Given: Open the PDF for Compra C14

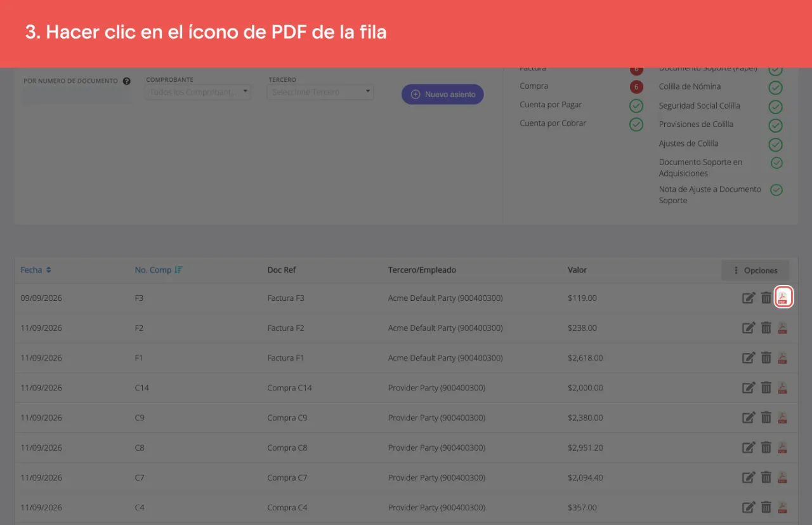Looking at the screenshot, I should point(783,387).
